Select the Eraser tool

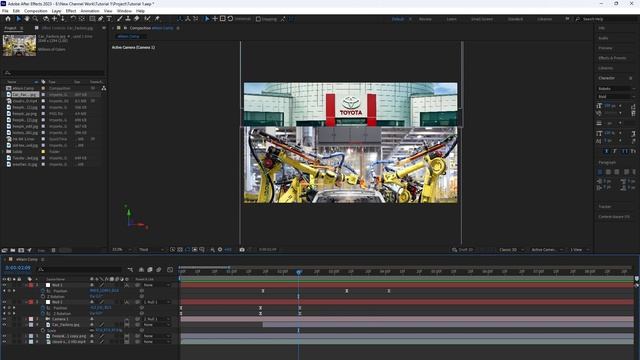[x=137, y=19]
